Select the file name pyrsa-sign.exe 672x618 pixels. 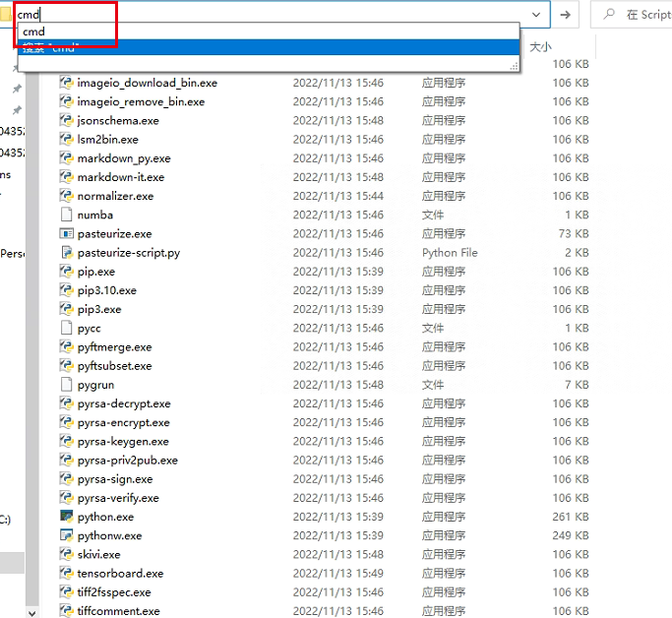coord(115,479)
